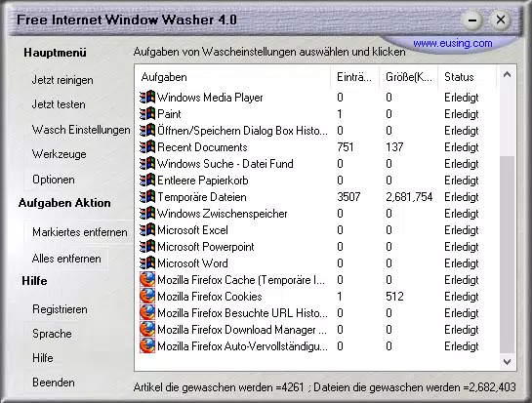
Task: Select the Microsoft Excel task text
Action: (192, 230)
